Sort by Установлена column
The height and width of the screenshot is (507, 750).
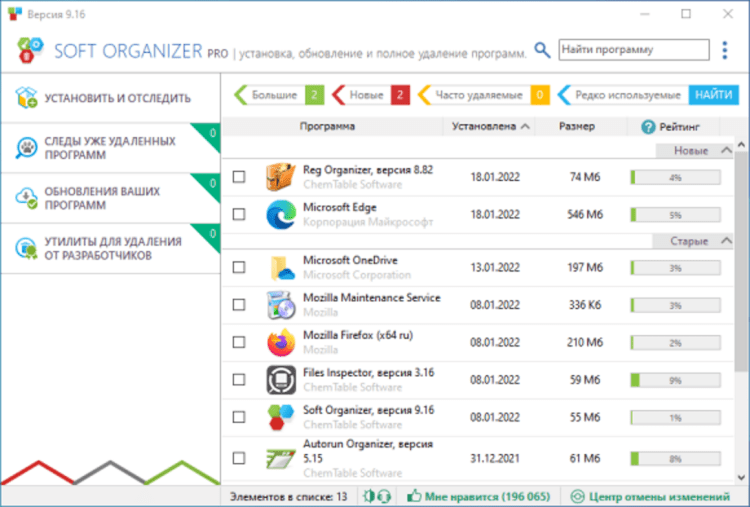click(490, 127)
